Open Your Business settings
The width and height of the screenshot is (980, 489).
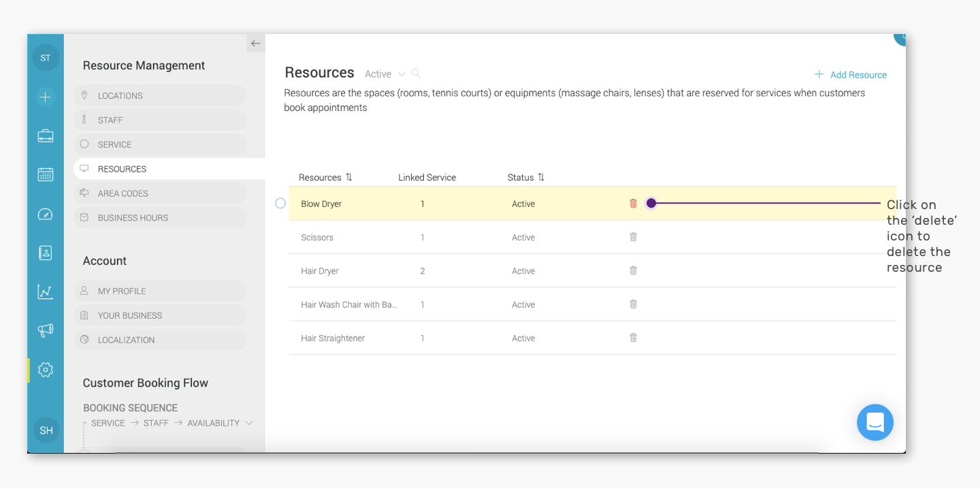(x=160, y=315)
